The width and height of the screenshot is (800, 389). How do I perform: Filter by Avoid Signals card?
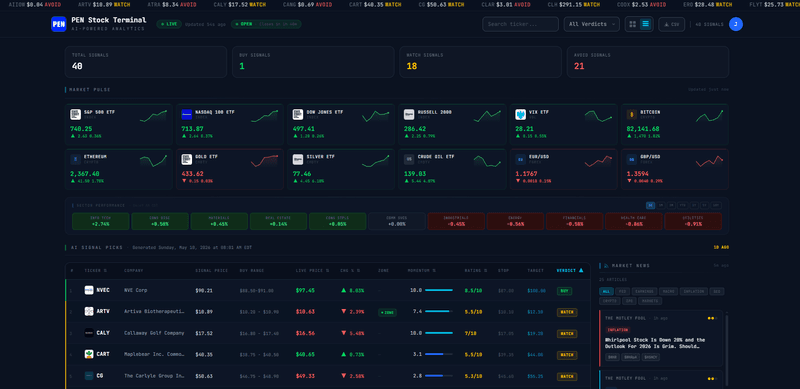coord(648,62)
